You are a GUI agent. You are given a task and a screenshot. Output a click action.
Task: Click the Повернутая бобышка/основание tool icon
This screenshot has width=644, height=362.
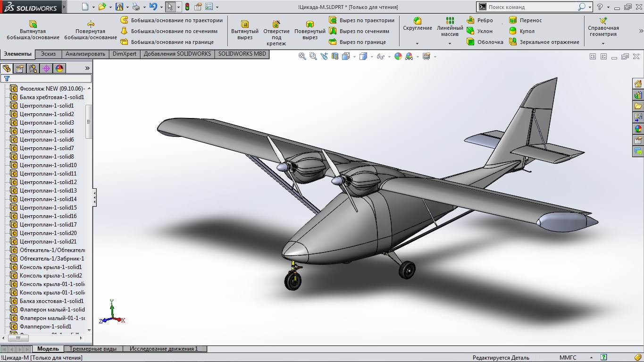(91, 24)
